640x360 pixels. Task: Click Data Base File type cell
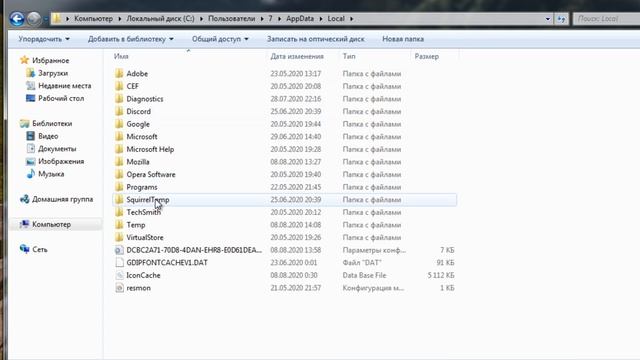coord(364,276)
